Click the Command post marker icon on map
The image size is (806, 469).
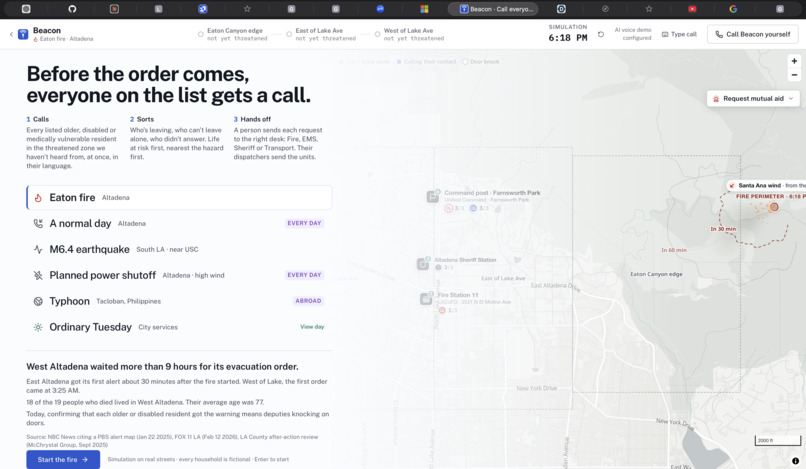(433, 196)
